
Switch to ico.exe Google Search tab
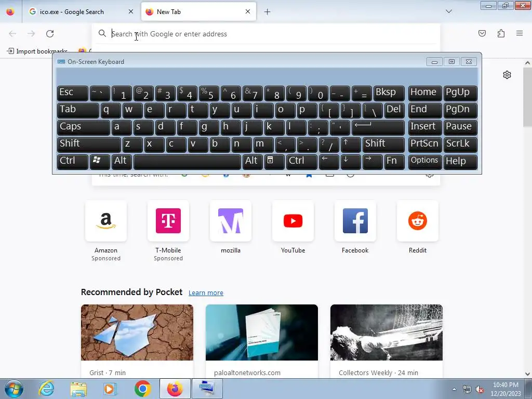81,12
